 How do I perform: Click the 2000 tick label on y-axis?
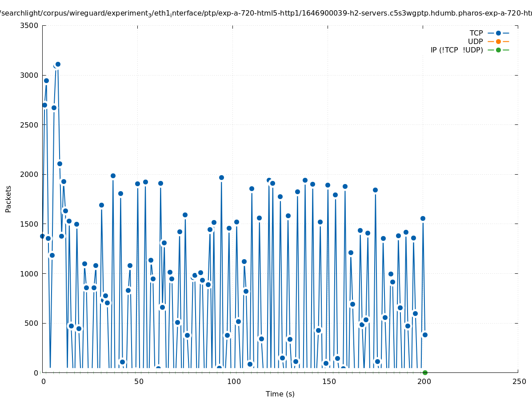point(29,174)
